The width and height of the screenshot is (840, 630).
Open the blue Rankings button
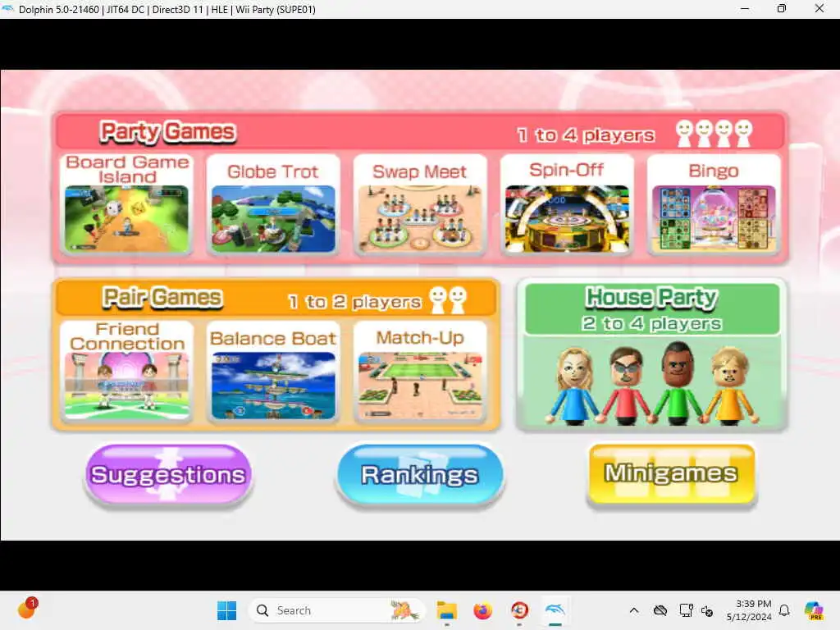coord(420,475)
